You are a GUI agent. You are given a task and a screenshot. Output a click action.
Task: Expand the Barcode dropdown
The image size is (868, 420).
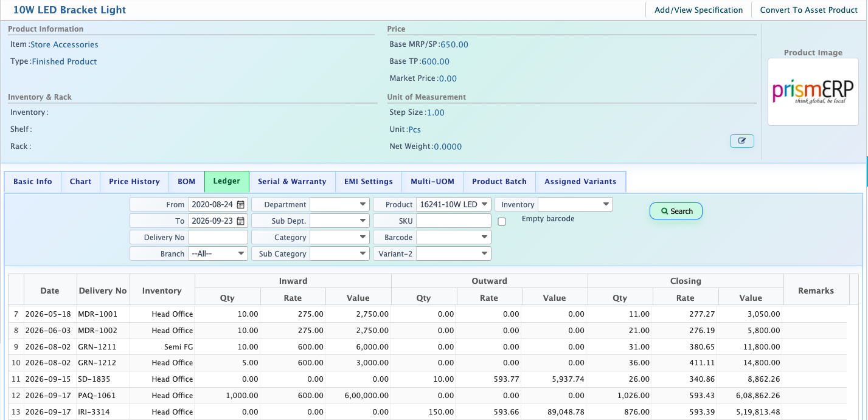454,238
